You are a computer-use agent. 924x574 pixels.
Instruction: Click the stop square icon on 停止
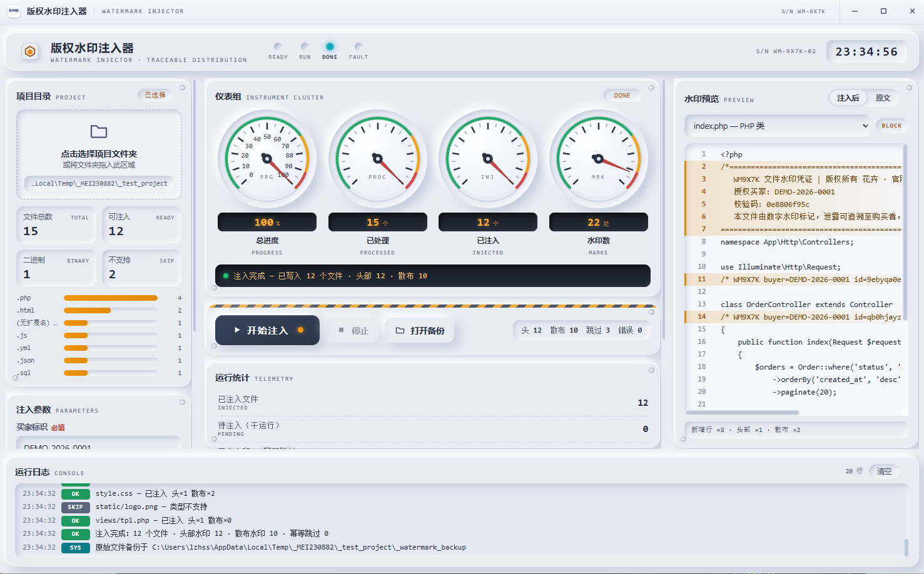341,330
